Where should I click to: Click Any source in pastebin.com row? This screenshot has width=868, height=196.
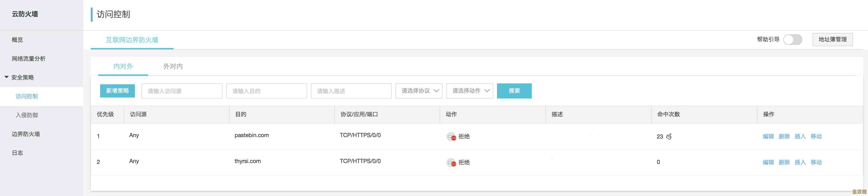pos(134,135)
